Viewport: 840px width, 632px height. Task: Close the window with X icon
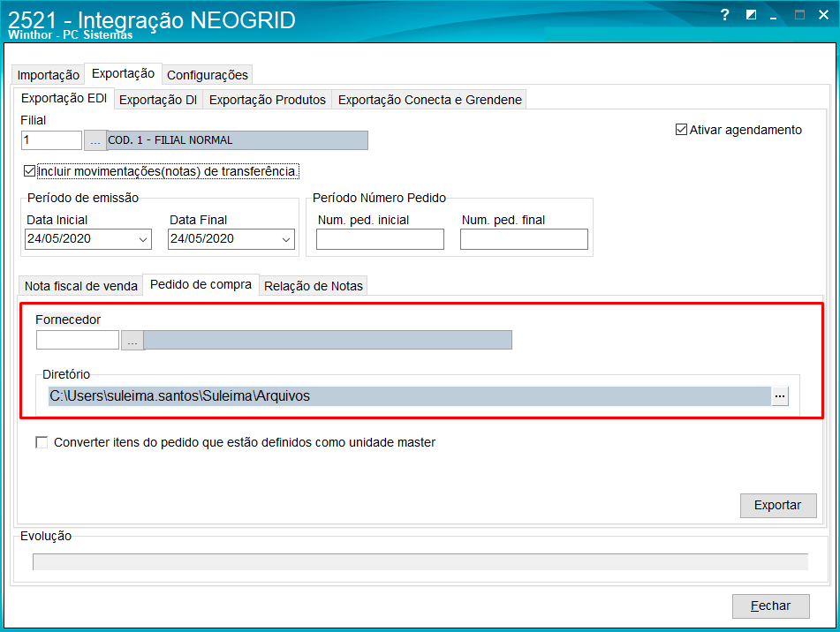point(824,15)
